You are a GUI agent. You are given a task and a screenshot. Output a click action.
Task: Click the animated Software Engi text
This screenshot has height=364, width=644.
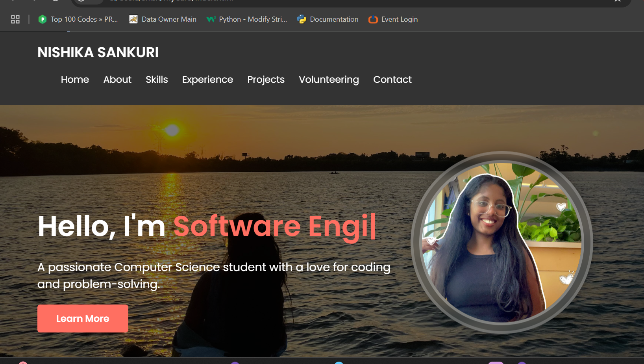[x=274, y=227]
